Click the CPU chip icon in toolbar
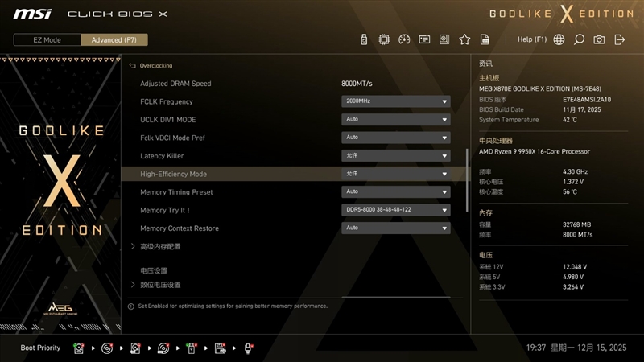 384,39
